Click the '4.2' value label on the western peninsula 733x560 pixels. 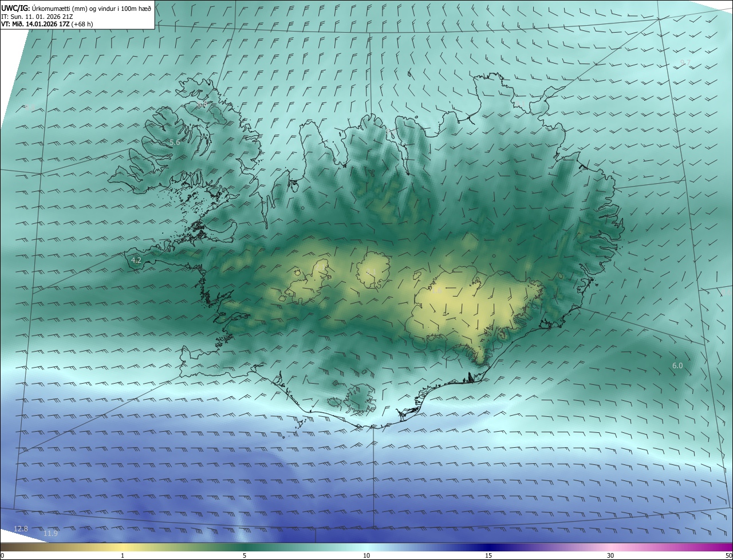coord(136,260)
